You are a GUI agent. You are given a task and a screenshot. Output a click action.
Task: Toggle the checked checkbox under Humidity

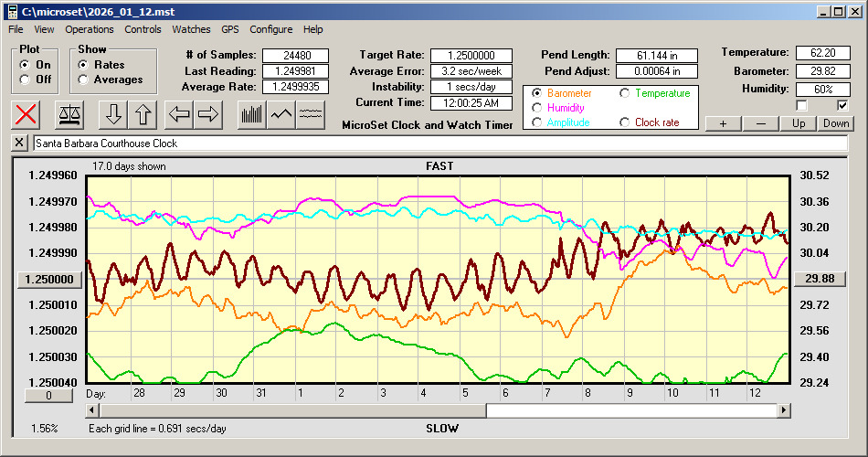pos(842,106)
